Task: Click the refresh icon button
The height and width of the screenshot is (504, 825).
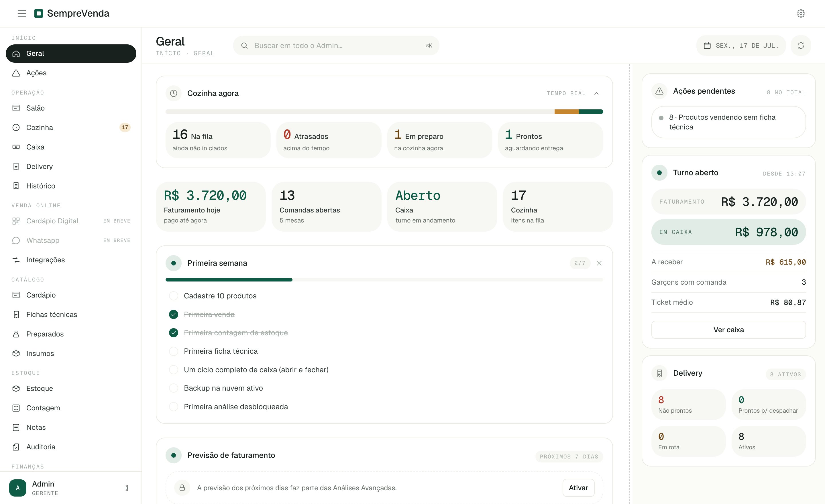Action: [x=801, y=46]
